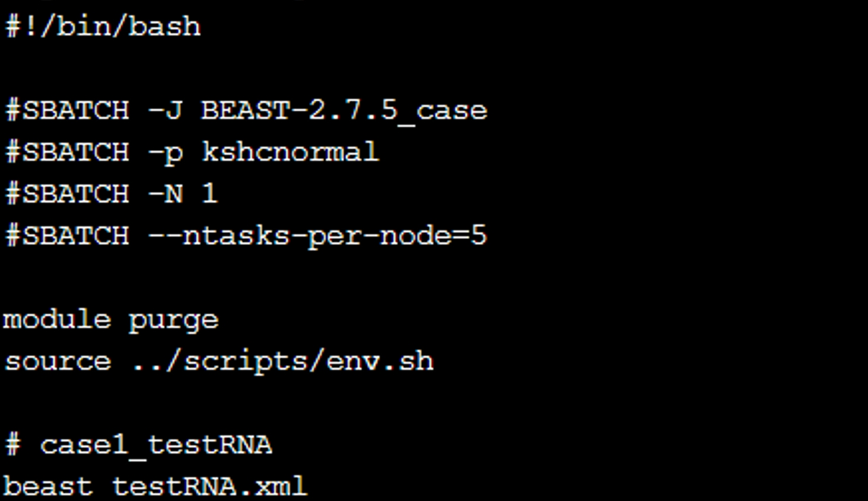This screenshot has width=868, height=501.
Task: Click the --ntasks-per-node=5 option
Action: 317,237
